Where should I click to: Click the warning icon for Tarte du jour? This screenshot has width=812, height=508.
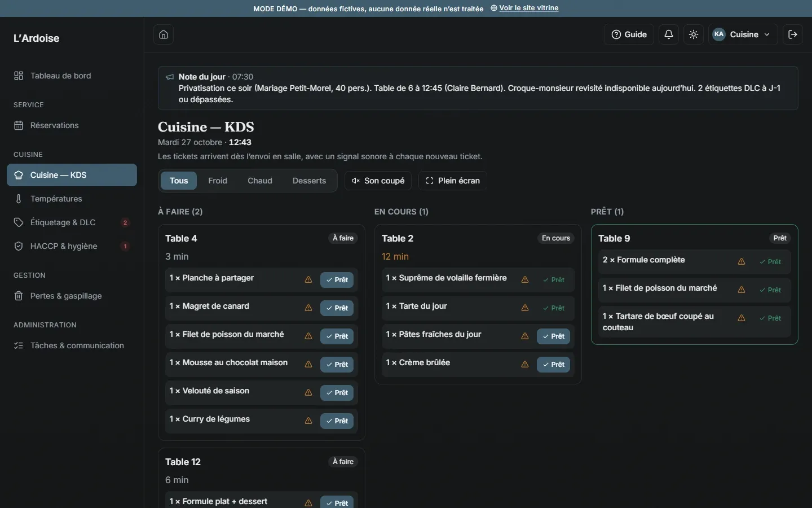point(525,308)
